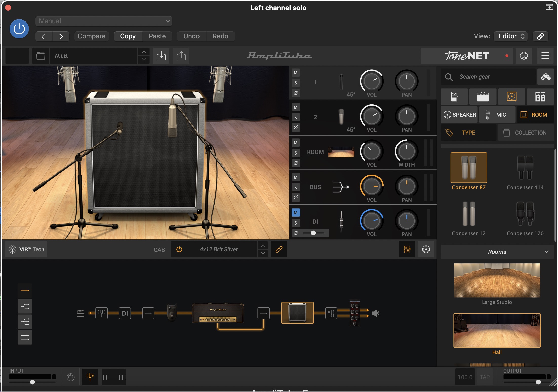The image size is (558, 392).
Task: Open the speaker selection view icon
Action: (426, 249)
